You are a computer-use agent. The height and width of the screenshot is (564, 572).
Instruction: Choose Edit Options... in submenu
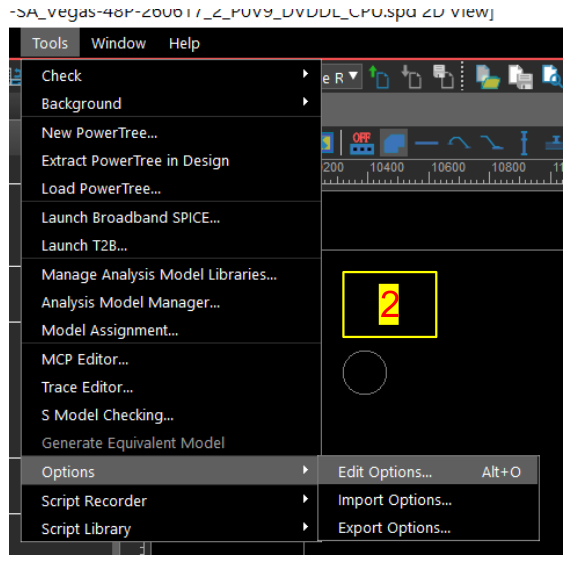(429, 472)
